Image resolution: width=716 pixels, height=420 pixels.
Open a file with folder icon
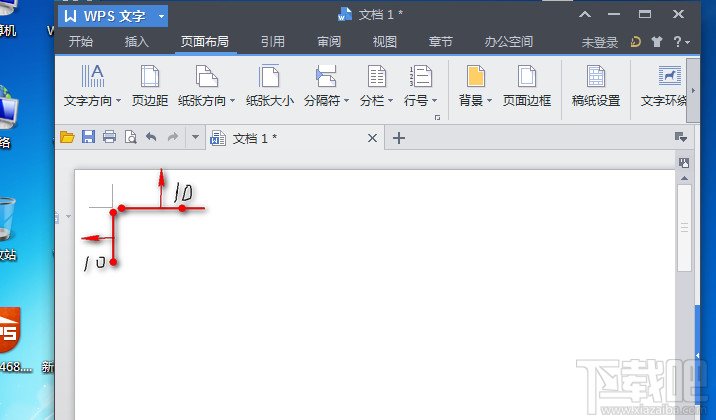67,137
